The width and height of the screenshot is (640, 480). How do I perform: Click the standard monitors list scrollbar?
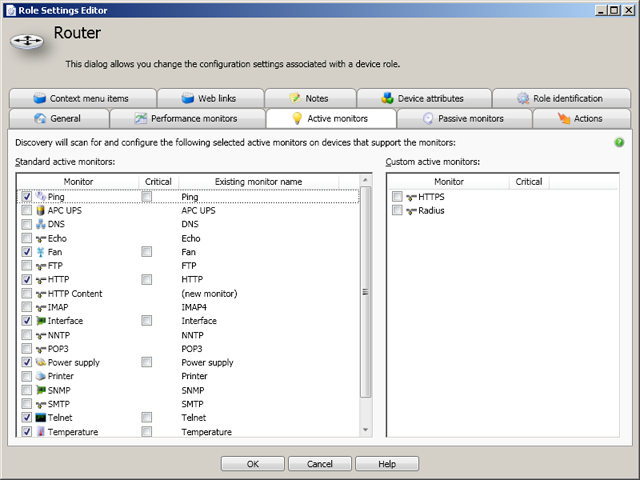[365, 300]
